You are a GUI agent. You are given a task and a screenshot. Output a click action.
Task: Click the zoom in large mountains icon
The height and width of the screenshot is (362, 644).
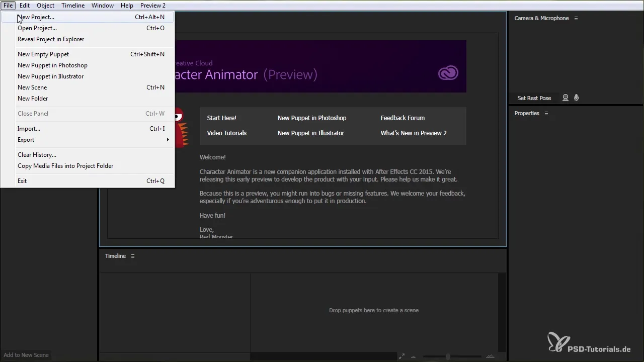pyautogui.click(x=490, y=356)
